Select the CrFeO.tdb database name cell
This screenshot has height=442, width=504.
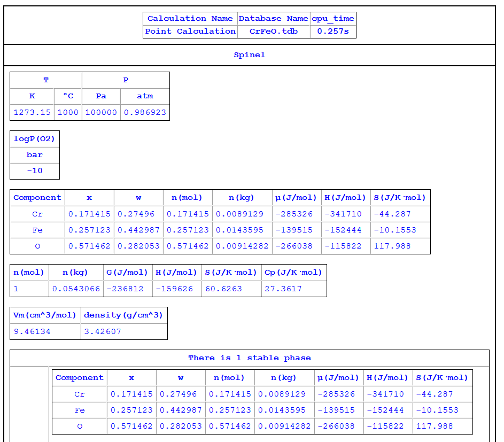pyautogui.click(x=273, y=32)
